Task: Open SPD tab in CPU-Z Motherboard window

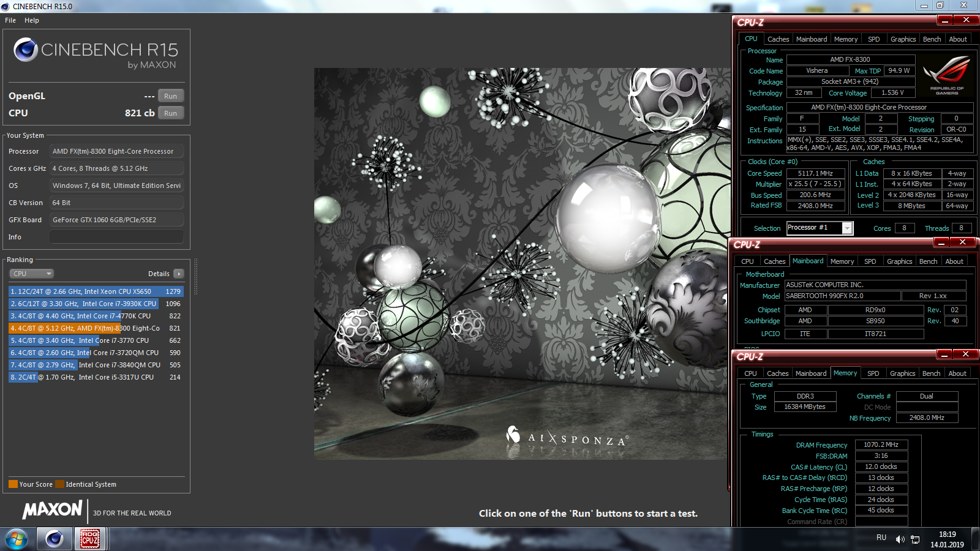Action: point(870,261)
